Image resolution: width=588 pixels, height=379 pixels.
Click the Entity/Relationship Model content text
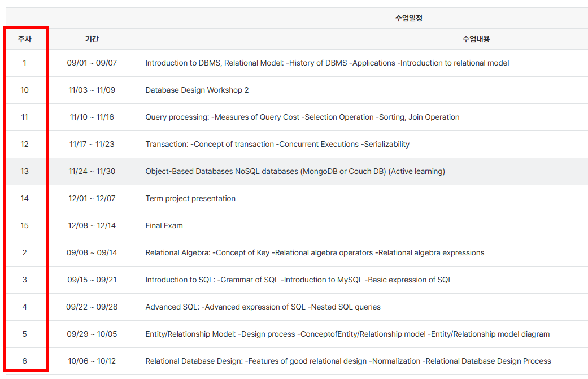347,334
